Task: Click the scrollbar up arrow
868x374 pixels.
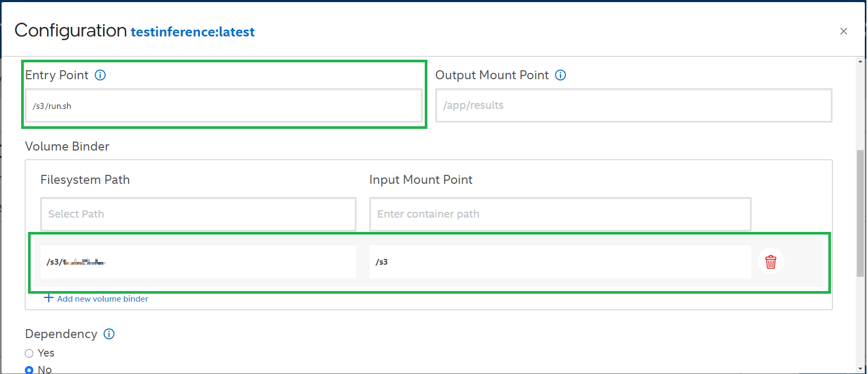Action: tap(860, 61)
